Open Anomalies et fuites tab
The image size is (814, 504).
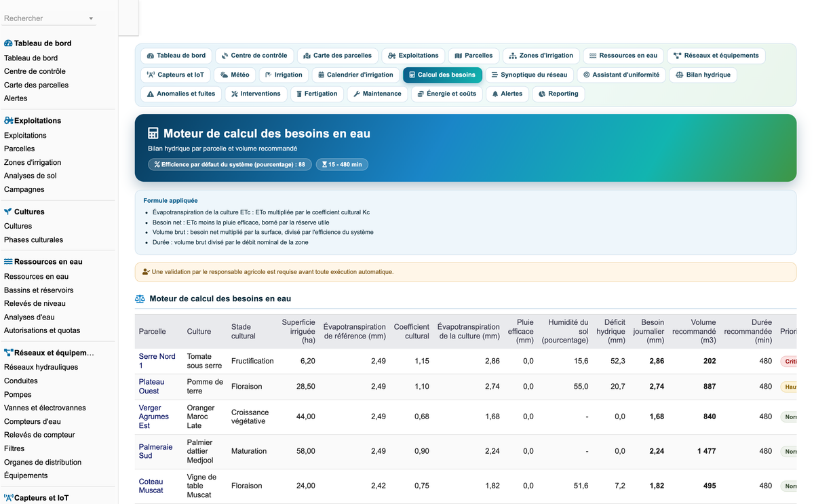[180, 94]
